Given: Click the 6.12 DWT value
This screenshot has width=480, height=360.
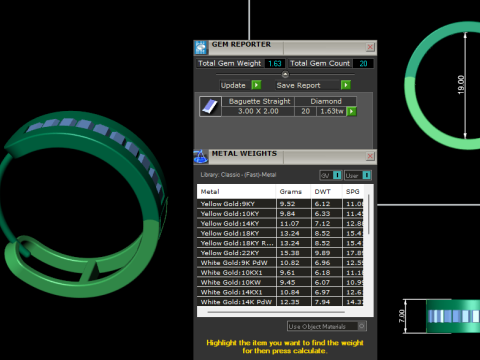Looking at the screenshot, I should pyautogui.click(x=322, y=204).
